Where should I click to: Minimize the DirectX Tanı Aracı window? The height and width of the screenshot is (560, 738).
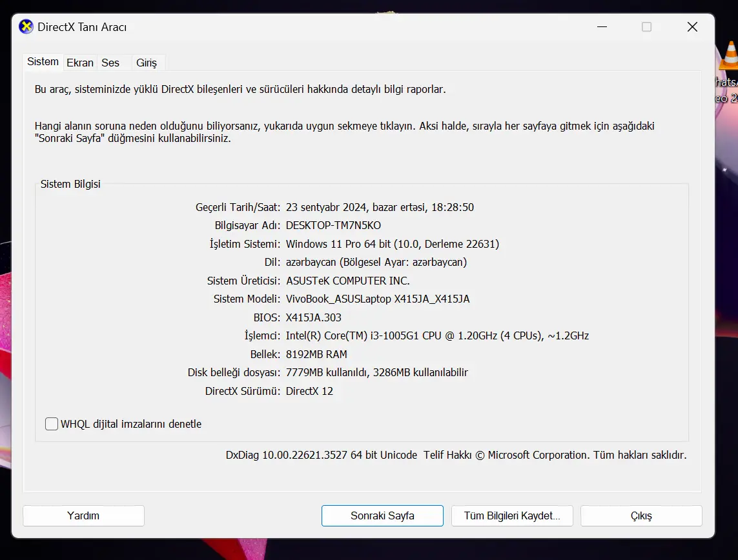[602, 27]
